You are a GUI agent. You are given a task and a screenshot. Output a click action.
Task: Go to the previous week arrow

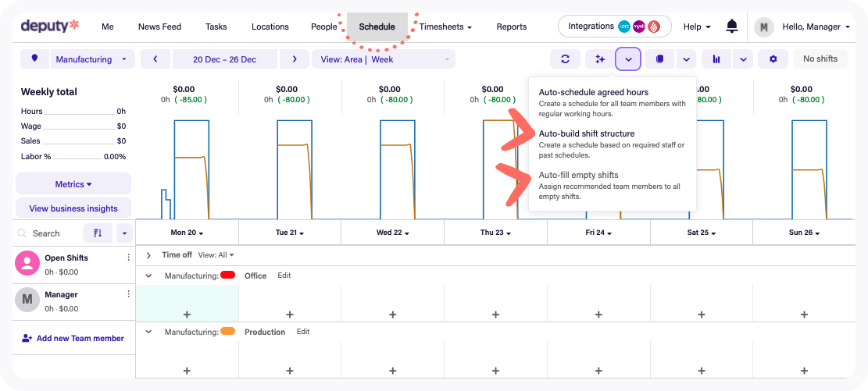pos(155,59)
